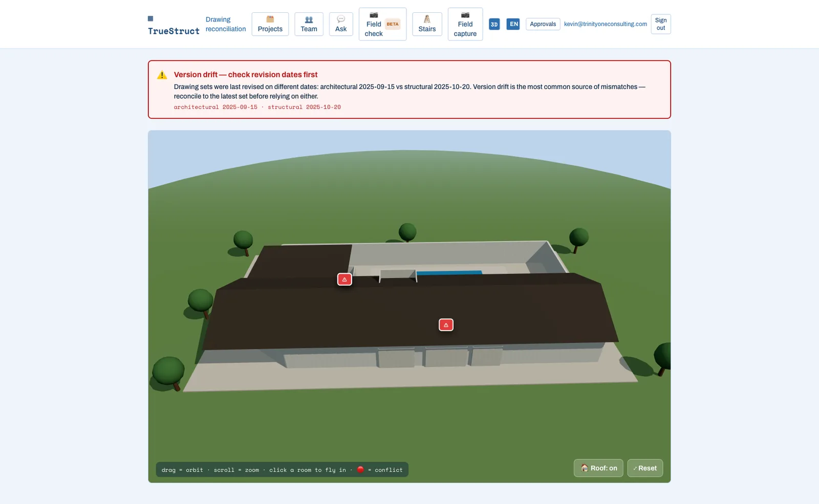819x504 pixels.
Task: Open TrueStruct home via brand name
Action: pos(174,31)
